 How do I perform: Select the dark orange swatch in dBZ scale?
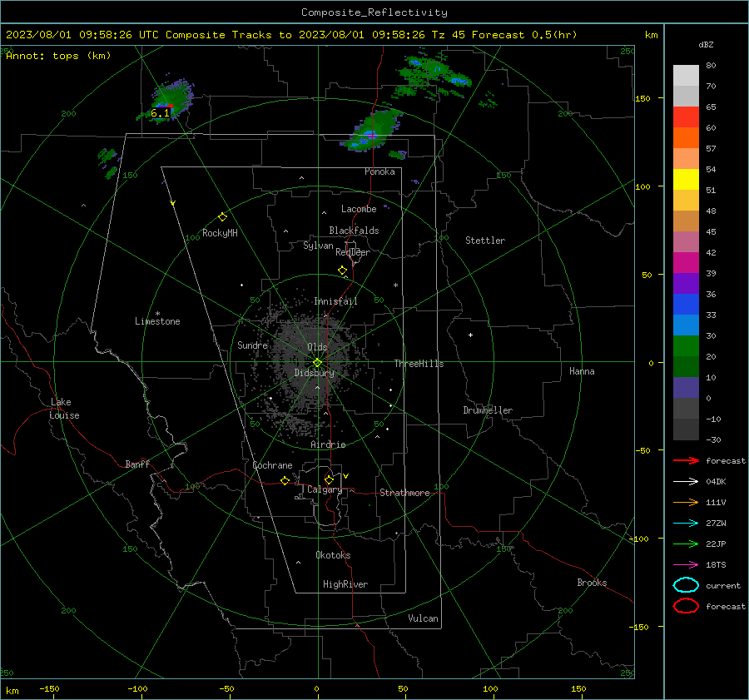pos(686,138)
